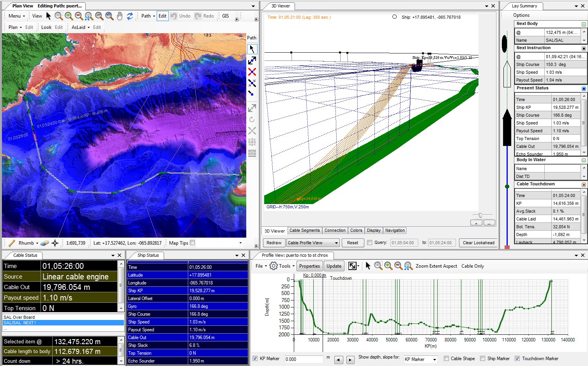Click the Update button in Profile View
Screen dimensions: 588x366
(334, 266)
